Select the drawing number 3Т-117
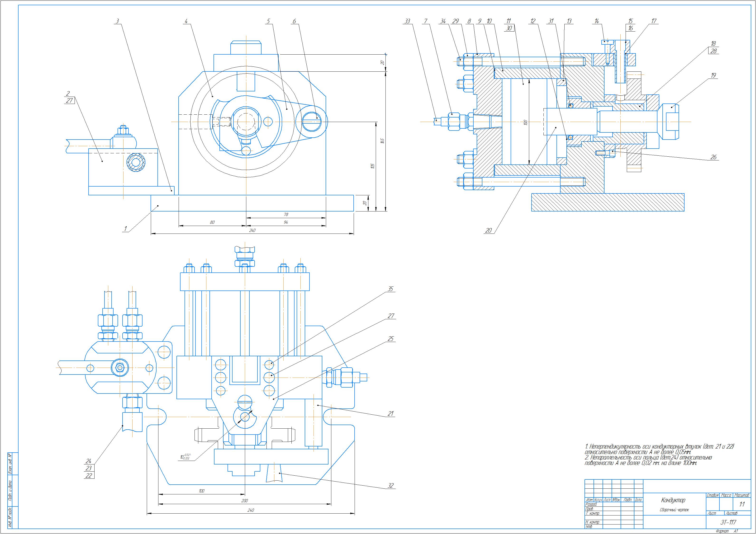This screenshot has height=534, width=756. coord(728,522)
